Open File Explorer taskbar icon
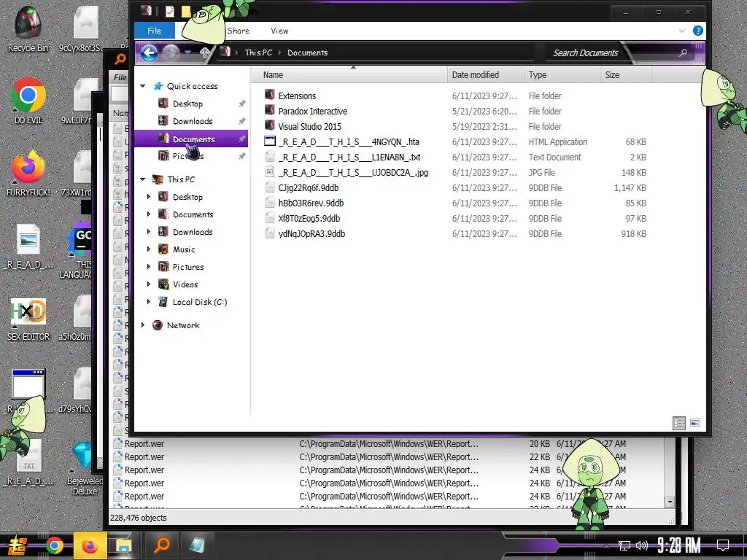Viewport: 747px width, 560px height. pyautogui.click(x=124, y=545)
